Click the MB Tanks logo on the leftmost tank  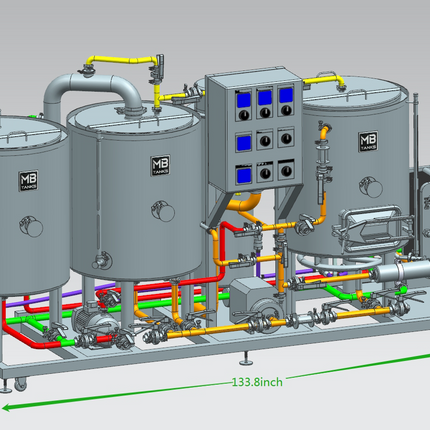28,181
